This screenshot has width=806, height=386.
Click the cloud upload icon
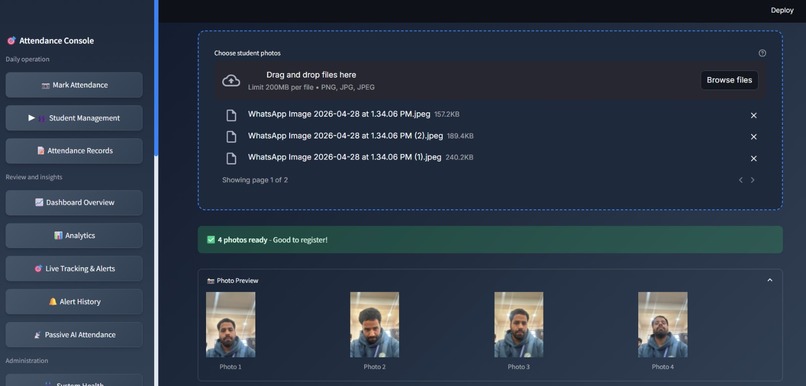(x=231, y=81)
